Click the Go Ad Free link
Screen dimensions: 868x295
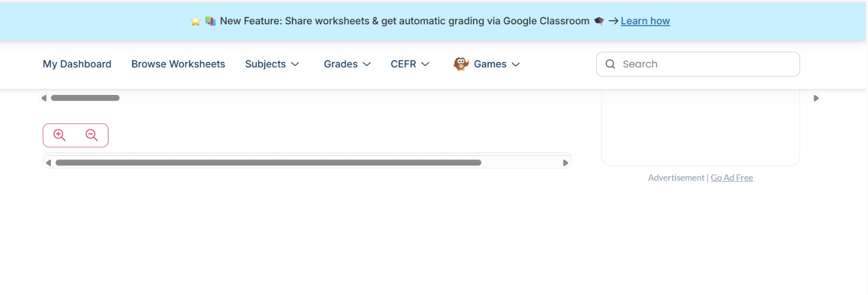(x=732, y=177)
